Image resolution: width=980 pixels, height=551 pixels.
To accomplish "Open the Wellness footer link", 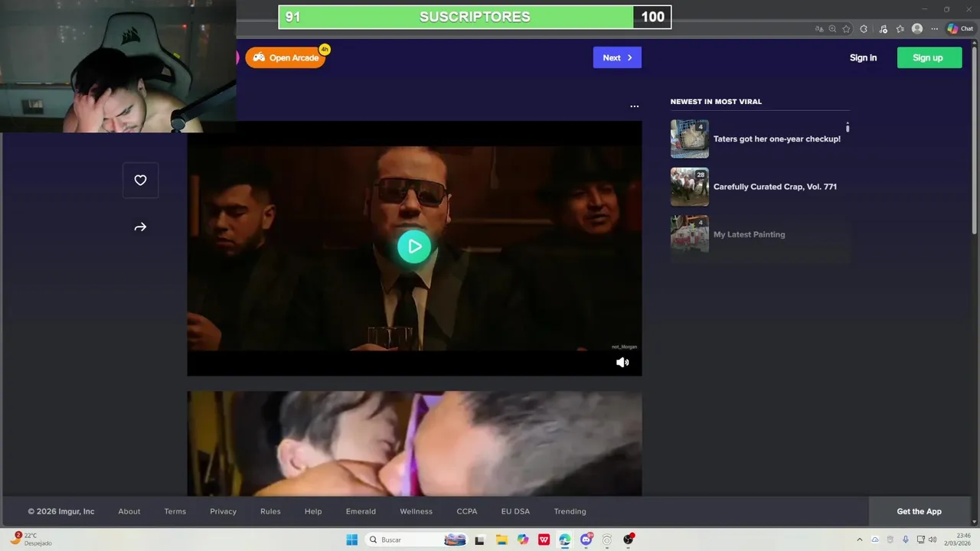I will [416, 511].
